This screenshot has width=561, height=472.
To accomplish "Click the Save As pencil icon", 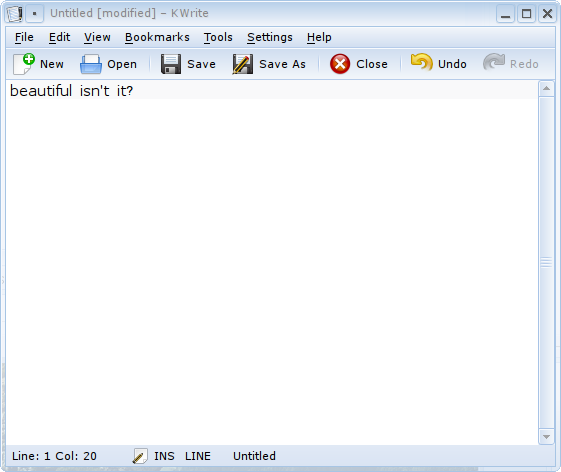I will 243,64.
